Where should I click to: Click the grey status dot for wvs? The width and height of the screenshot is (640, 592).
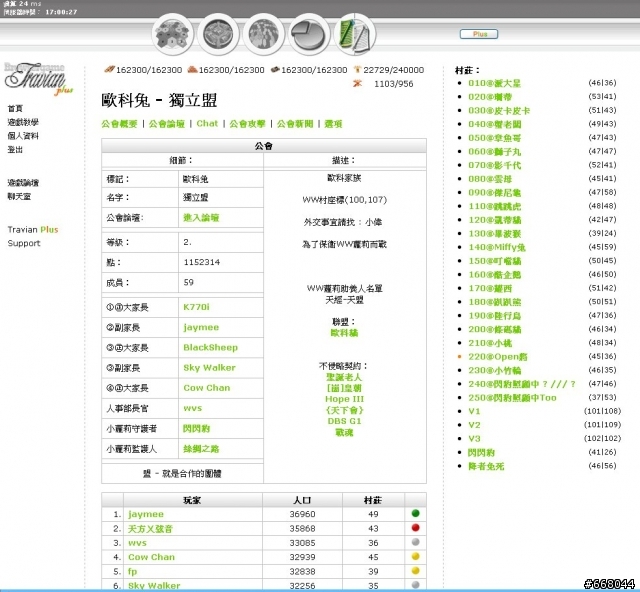[416, 542]
